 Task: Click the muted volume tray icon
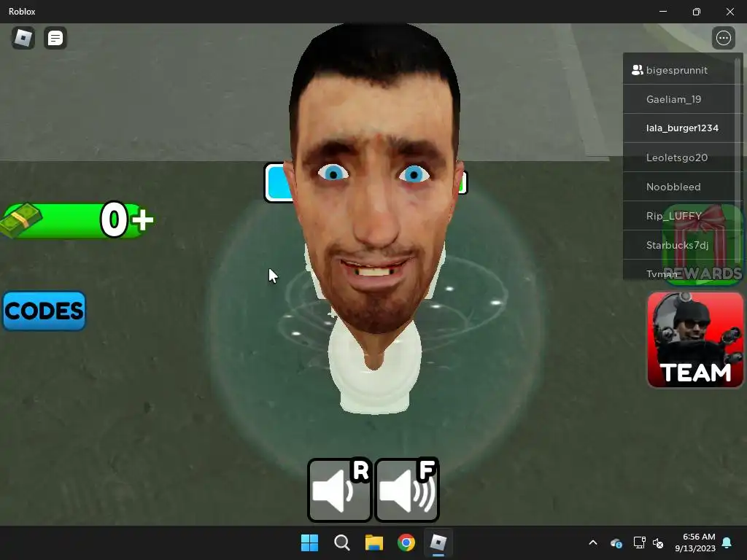[x=658, y=542]
